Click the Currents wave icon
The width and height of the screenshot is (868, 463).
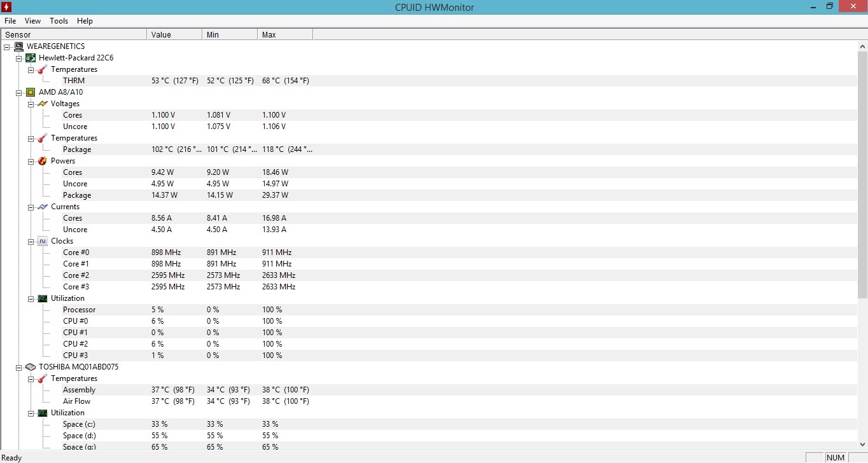coord(43,207)
